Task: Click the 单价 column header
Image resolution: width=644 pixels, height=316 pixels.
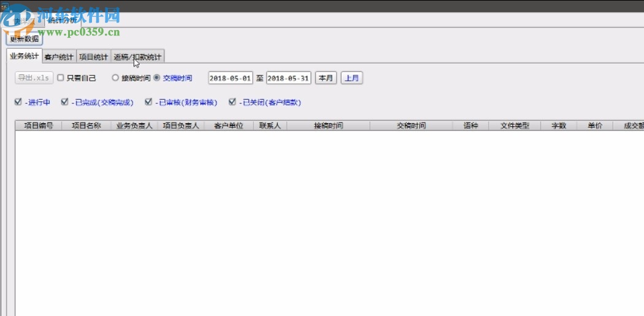Action: click(x=595, y=126)
